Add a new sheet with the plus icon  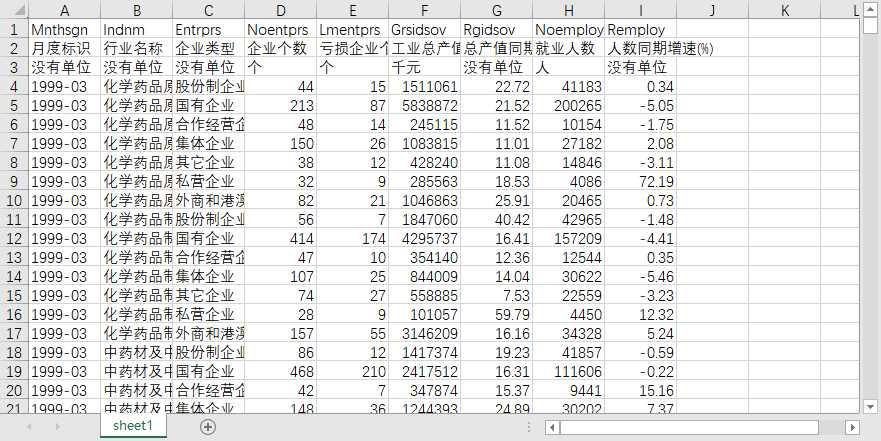click(x=208, y=427)
